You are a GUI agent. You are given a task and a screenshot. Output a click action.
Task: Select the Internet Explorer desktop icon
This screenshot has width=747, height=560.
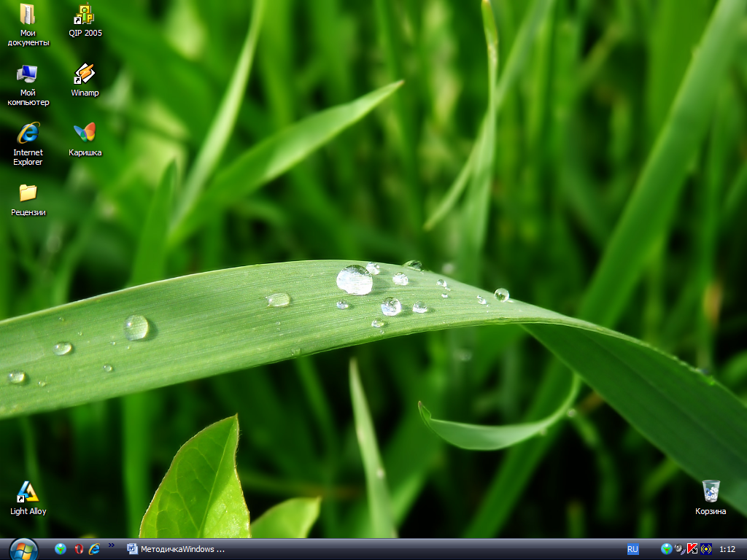point(28,145)
